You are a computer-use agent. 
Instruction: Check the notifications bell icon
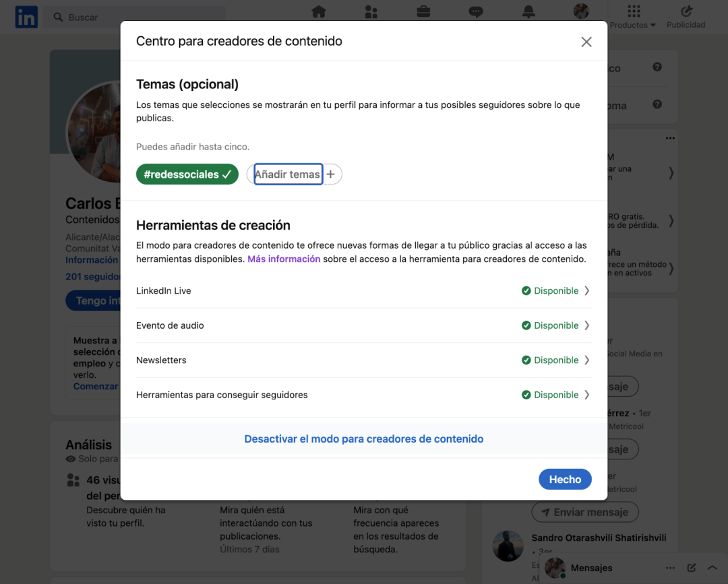tap(528, 11)
